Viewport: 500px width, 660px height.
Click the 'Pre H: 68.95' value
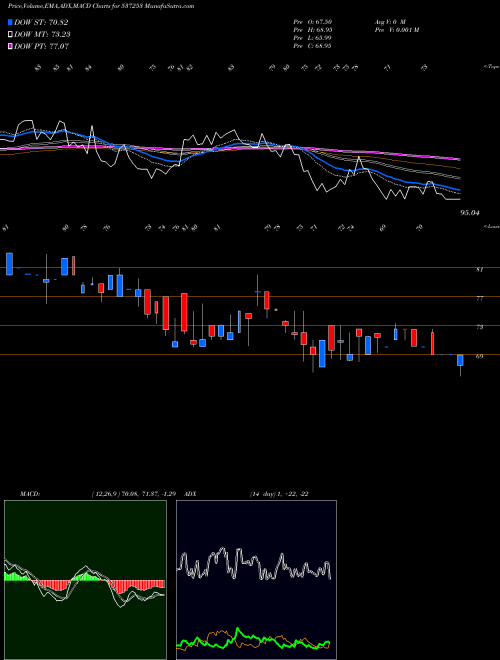pyautogui.click(x=312, y=29)
